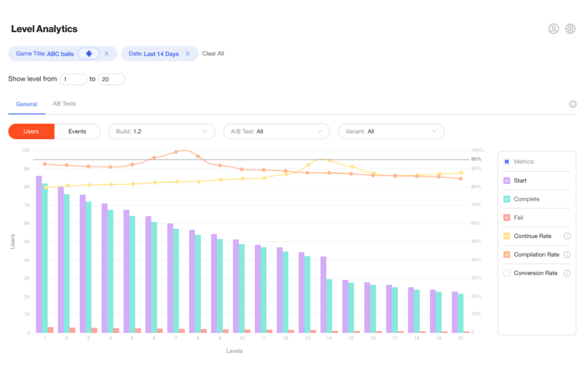Click info icon next to Conversion Rate

(567, 273)
